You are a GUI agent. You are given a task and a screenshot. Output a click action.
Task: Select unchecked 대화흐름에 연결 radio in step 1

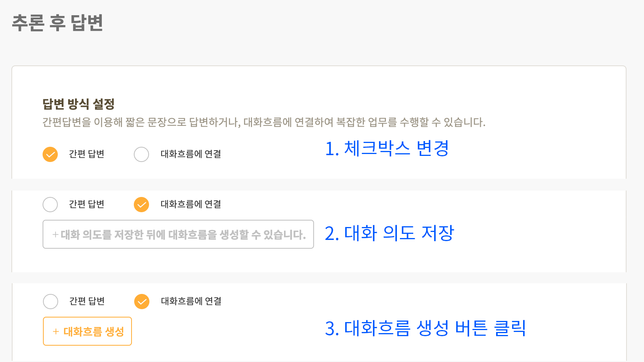point(141,154)
